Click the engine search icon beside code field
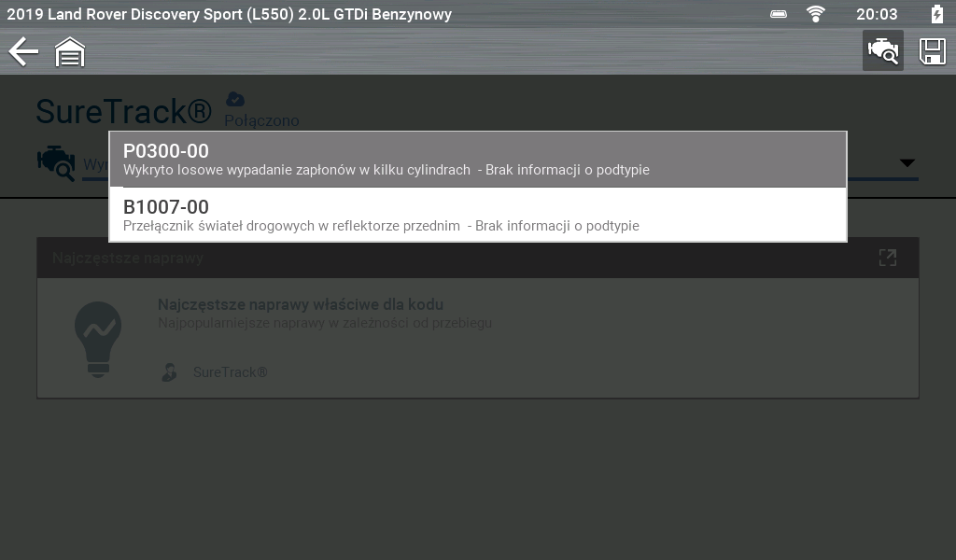Viewport: 956px width, 560px height. pos(56,163)
